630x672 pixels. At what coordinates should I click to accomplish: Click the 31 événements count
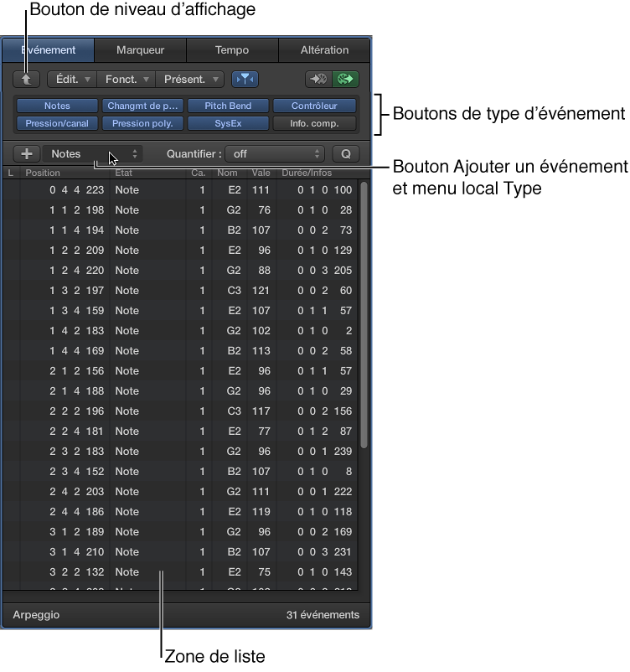323,615
